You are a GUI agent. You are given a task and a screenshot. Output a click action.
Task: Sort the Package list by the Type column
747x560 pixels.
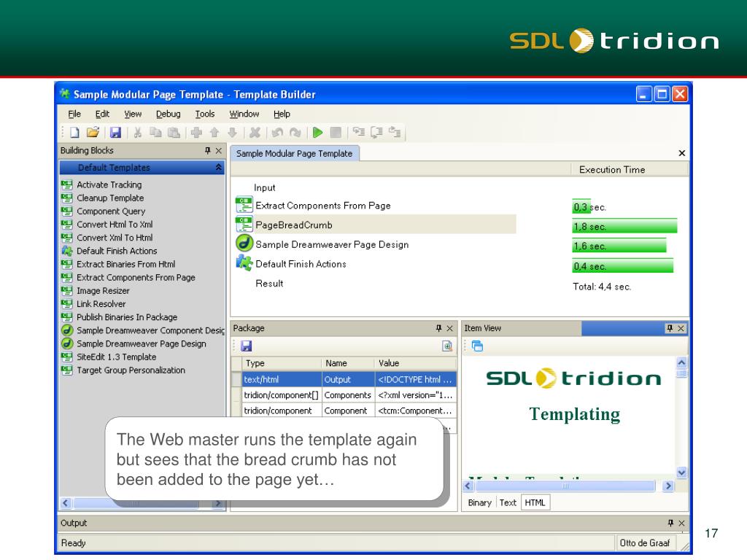[282, 363]
